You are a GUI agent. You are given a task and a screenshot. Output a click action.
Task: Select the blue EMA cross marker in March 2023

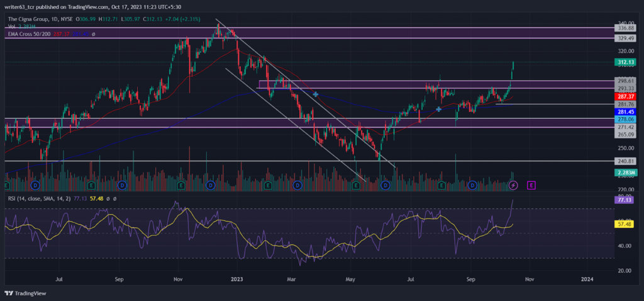coord(316,94)
